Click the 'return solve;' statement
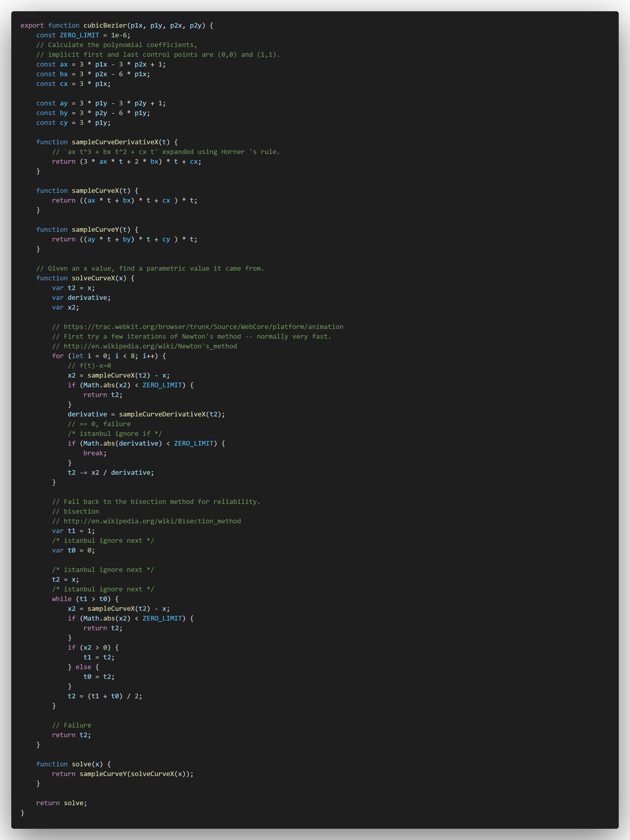Image resolution: width=630 pixels, height=840 pixels. pyautogui.click(x=62, y=803)
